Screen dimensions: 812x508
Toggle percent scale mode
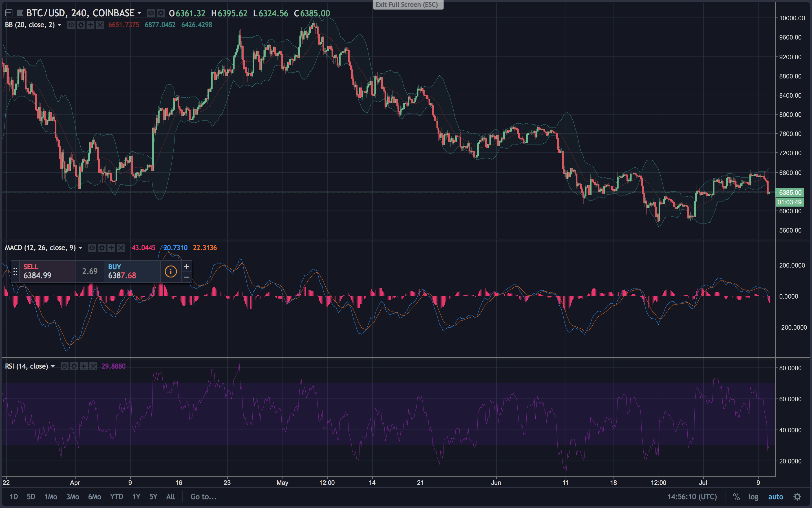tap(736, 497)
